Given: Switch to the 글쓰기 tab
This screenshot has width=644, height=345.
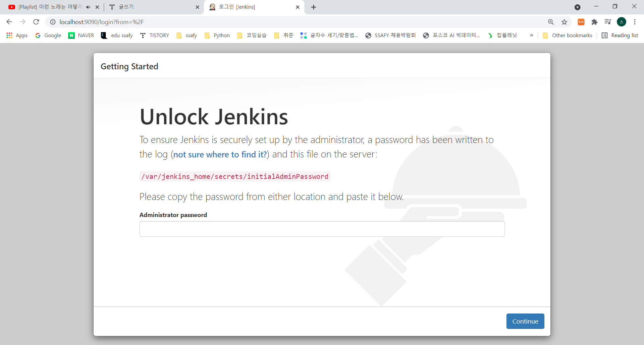Looking at the screenshot, I should (x=154, y=7).
